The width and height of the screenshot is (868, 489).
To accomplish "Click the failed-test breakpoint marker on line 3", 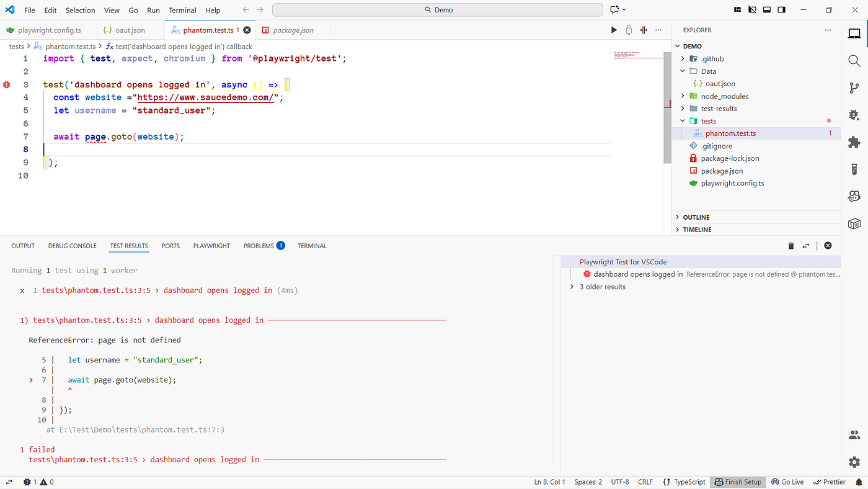I will 7,84.
